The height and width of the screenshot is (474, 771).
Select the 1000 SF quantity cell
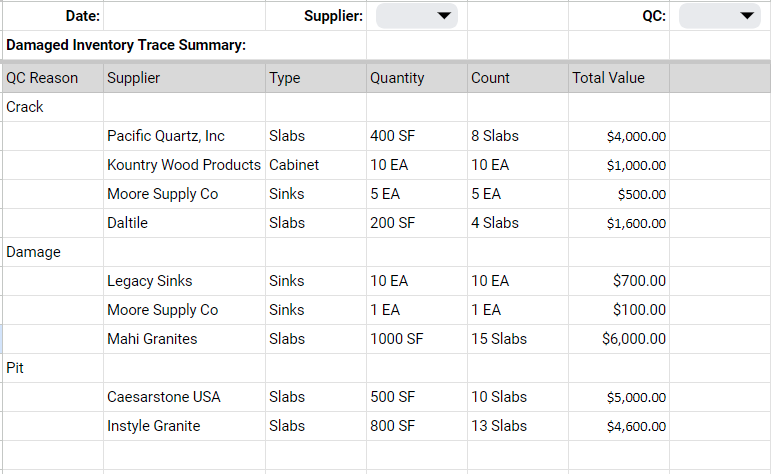(x=416, y=339)
